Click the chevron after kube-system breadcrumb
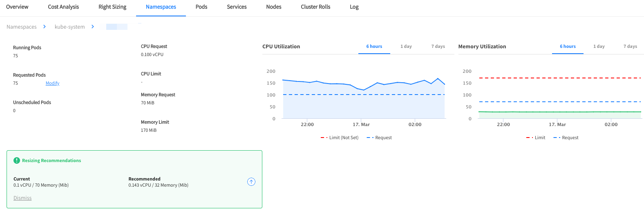Viewport: 644px width, 219px height. (x=93, y=27)
